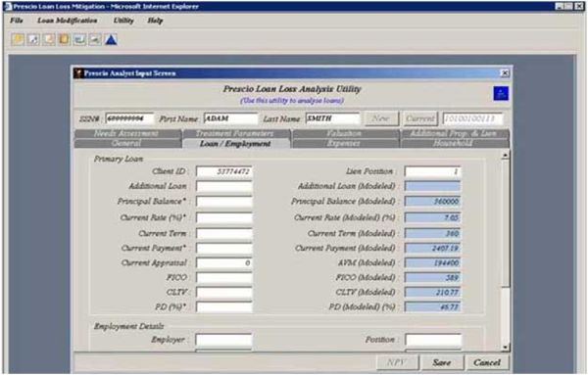Click the second toolbar icon with white page
This screenshot has height=375, width=588.
[x=33, y=39]
